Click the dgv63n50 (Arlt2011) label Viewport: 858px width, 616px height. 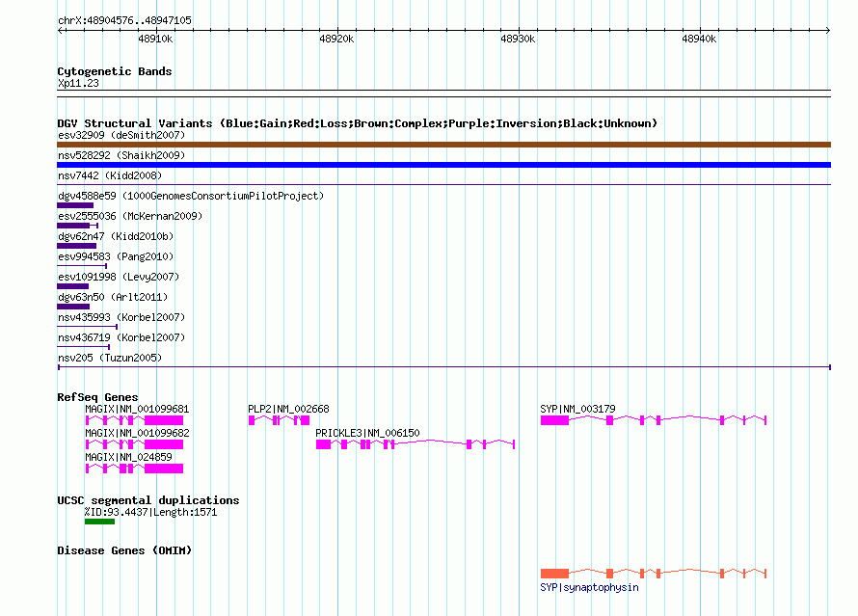click(113, 297)
